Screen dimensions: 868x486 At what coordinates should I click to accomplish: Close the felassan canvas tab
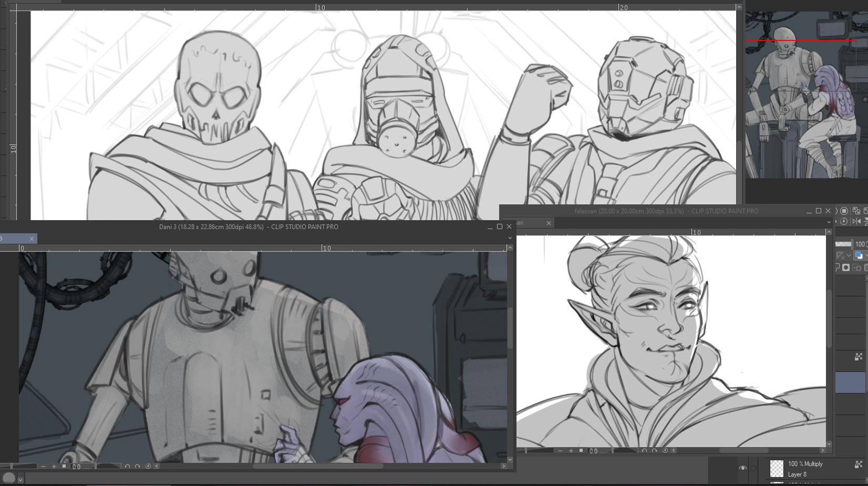[x=549, y=223]
